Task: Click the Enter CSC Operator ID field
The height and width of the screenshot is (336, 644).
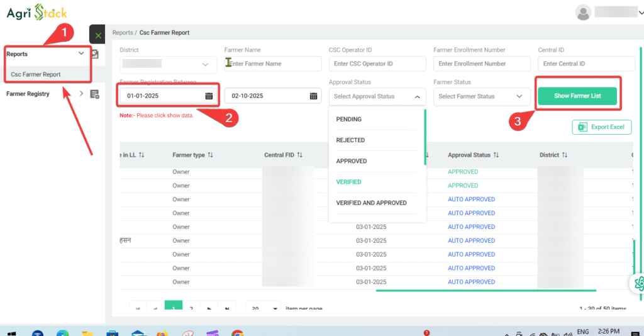Action: click(x=377, y=64)
